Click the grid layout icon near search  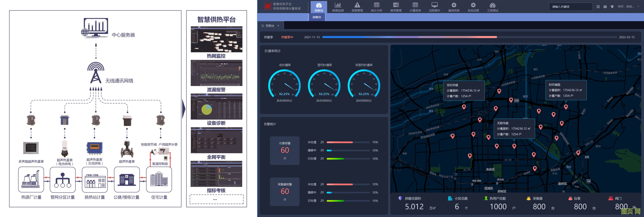[605, 7]
